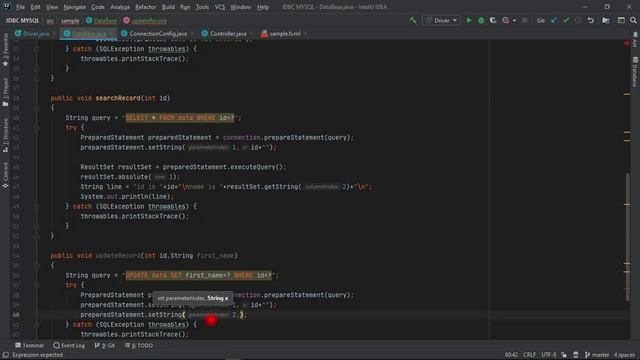Image resolution: width=640 pixels, height=360 pixels.
Task: Click the updateRecord method breadcrumb
Action: tap(144, 20)
